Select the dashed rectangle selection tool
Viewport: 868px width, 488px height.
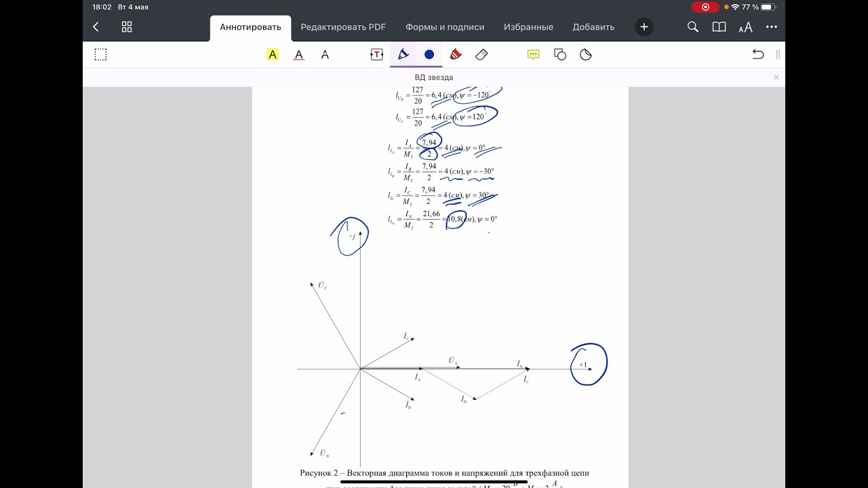(x=100, y=54)
